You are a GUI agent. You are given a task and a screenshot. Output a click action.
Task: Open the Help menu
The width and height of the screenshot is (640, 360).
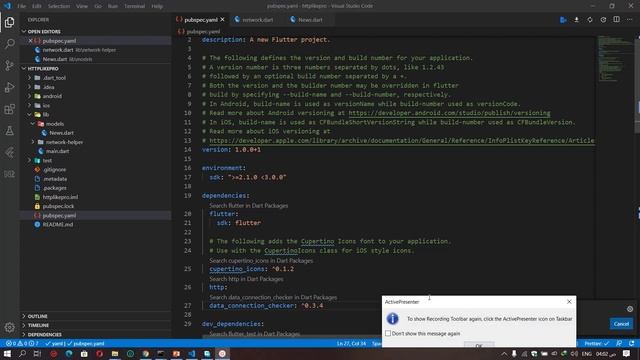pos(157,6)
